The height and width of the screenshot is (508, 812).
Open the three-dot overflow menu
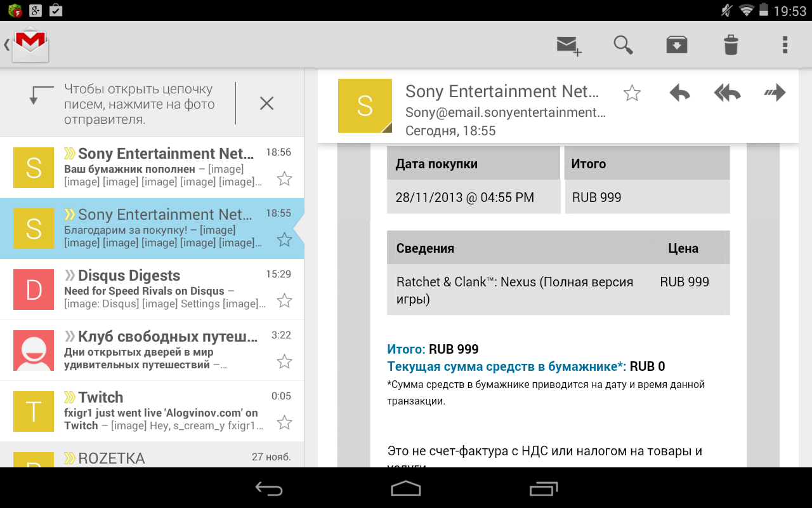pos(785,45)
